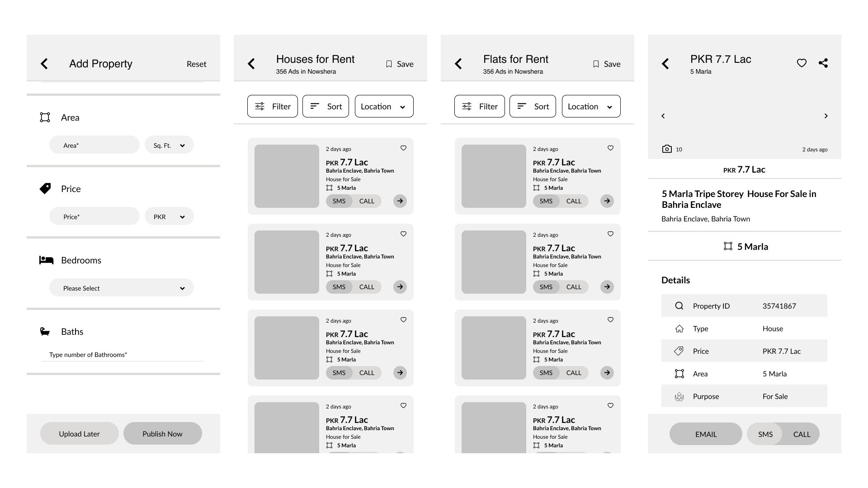This screenshot has height=488, width=868.
Task: Click the EMAIL button on property detail
Action: 705,434
